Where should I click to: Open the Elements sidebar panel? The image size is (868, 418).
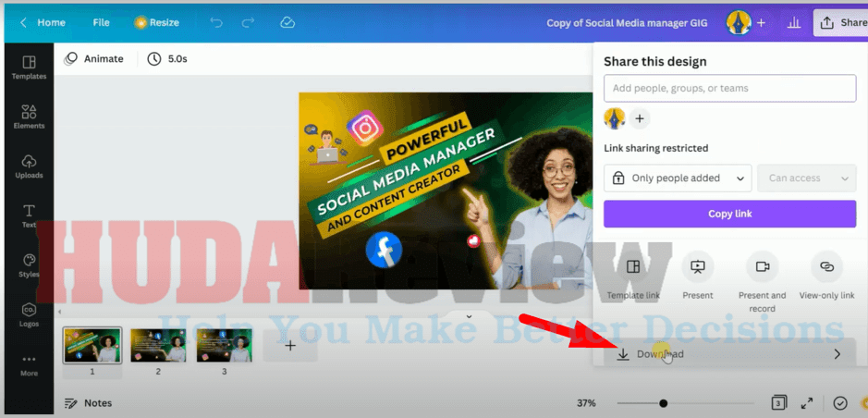pos(29,117)
